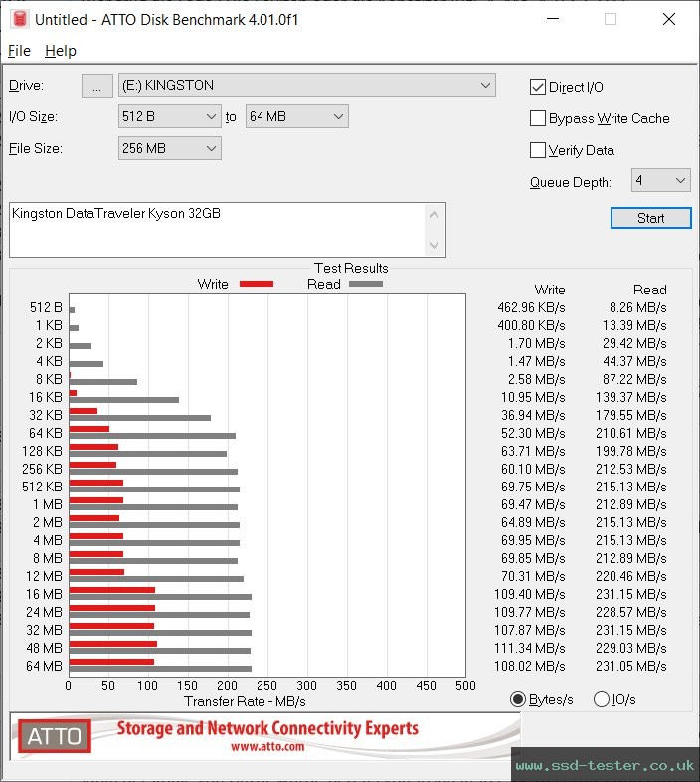This screenshot has width=700, height=782.
Task: Uncheck the Direct I/O checkbox
Action: click(x=538, y=87)
